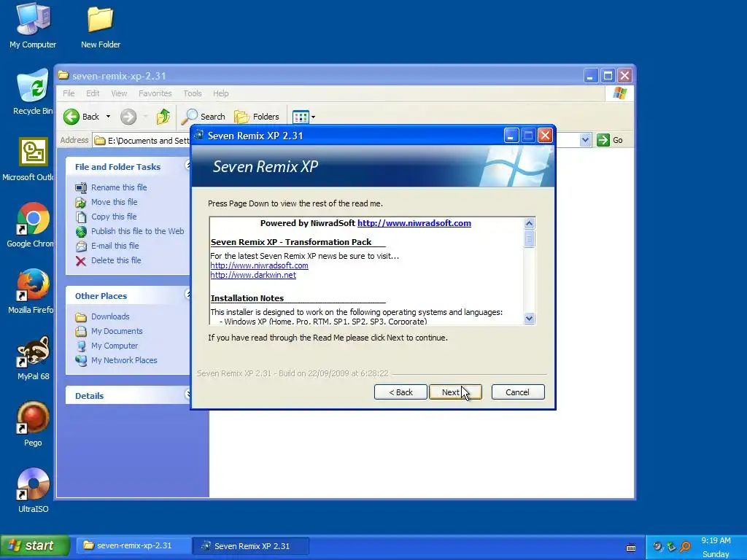
Task: Click the Explorer address field
Action: pyautogui.click(x=141, y=141)
